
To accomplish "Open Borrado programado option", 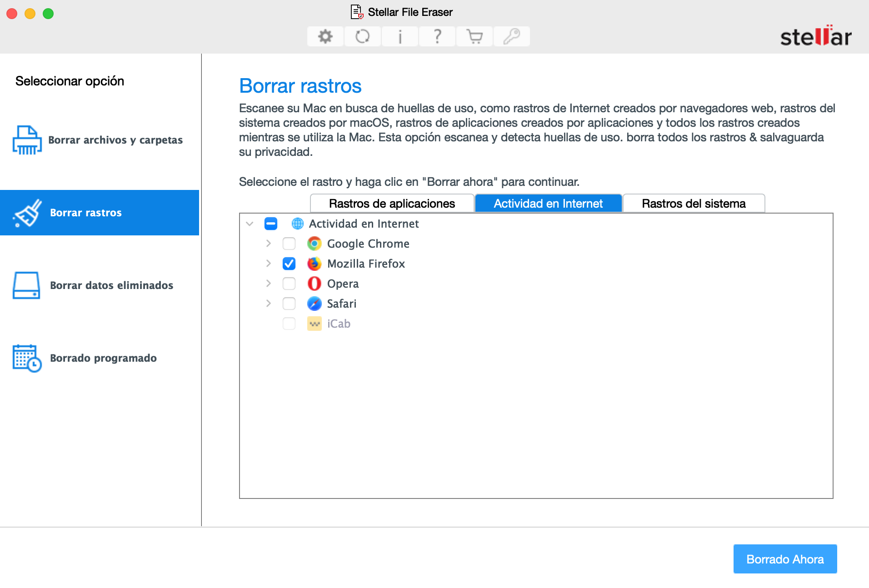I will (100, 358).
